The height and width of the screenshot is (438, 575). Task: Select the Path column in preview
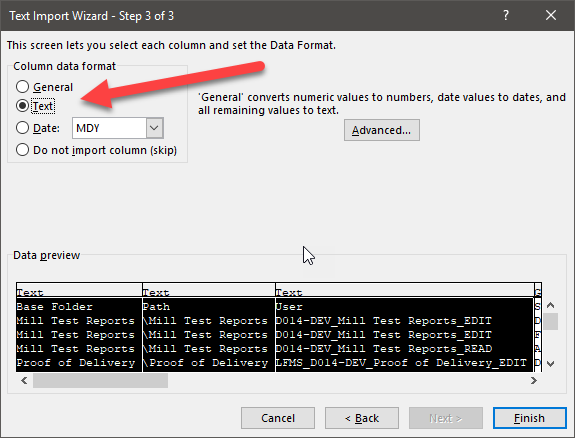tap(209, 328)
